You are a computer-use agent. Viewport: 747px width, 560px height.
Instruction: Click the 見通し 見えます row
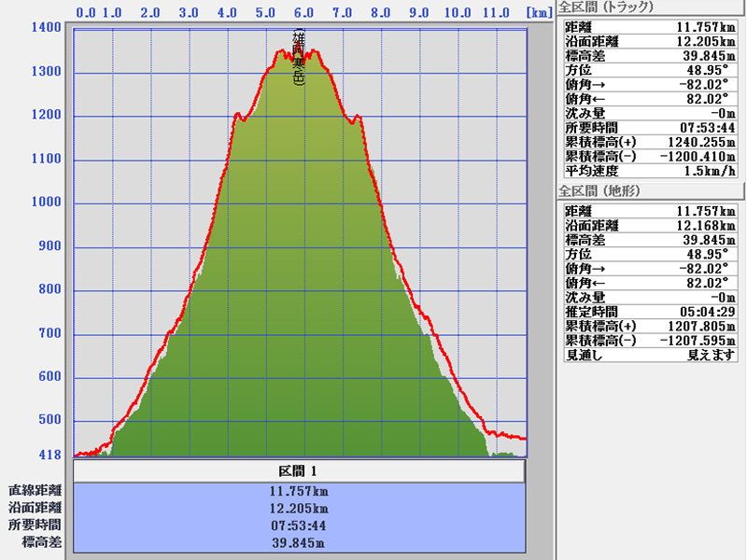click(x=650, y=355)
